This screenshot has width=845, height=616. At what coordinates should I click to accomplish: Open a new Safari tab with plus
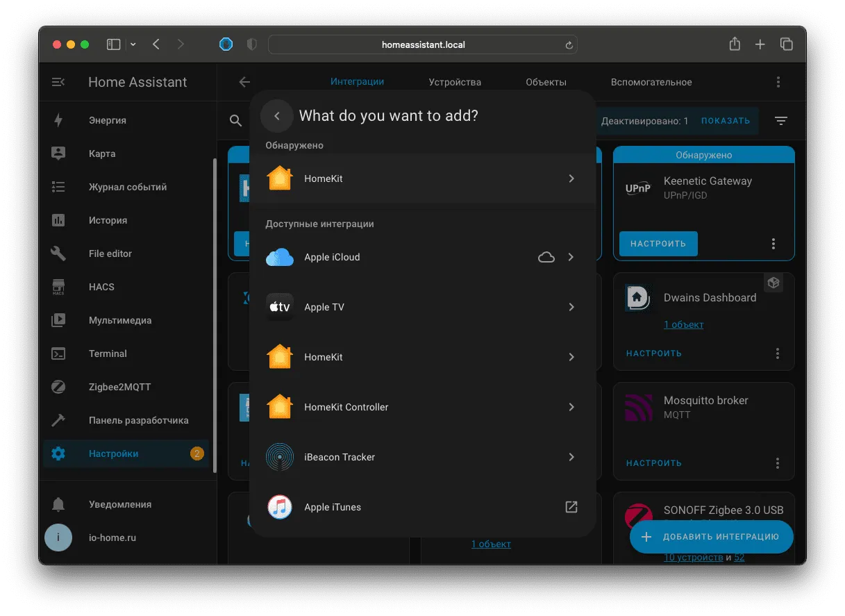tap(760, 44)
